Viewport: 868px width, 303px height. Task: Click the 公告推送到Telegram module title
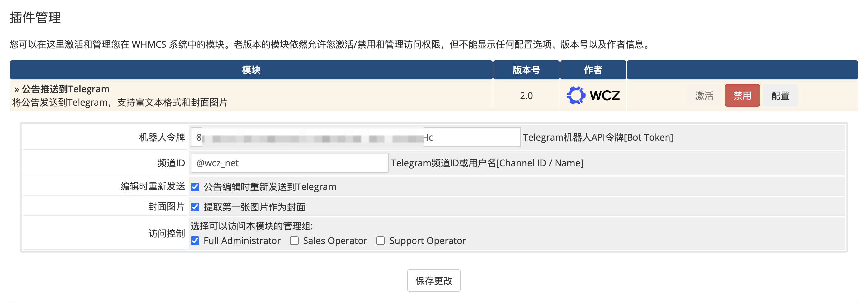65,89
